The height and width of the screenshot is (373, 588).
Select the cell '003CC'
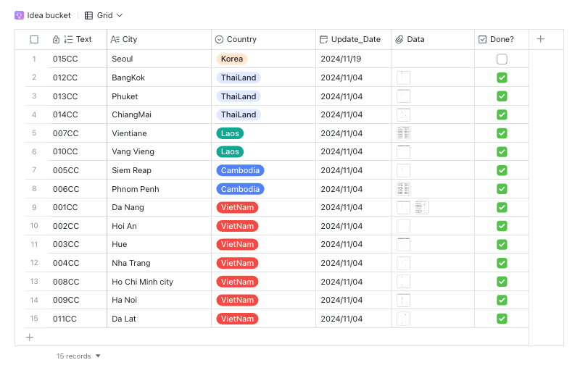[x=78, y=244]
